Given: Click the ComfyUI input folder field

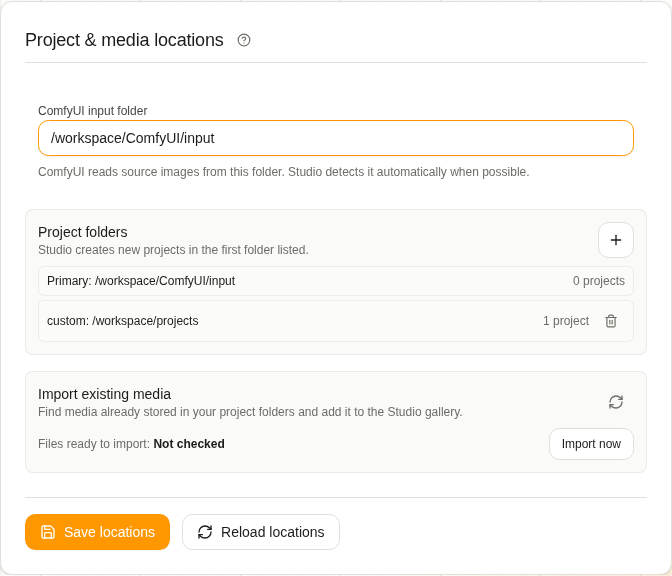Looking at the screenshot, I should click(336, 138).
